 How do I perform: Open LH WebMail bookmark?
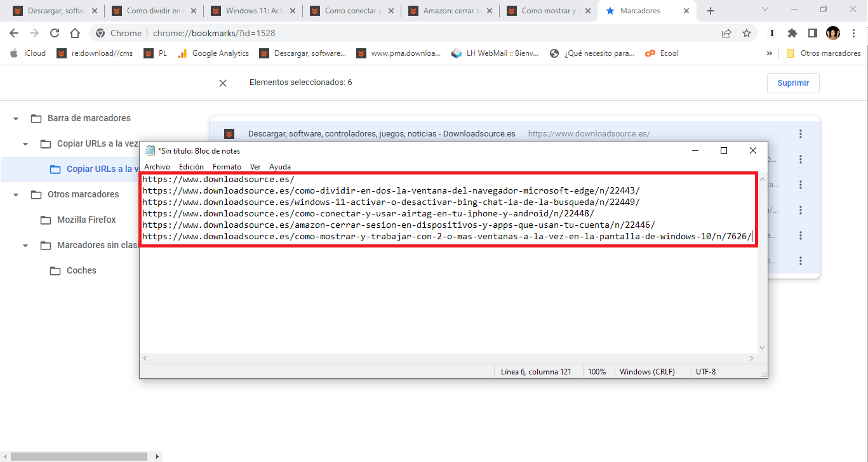[x=495, y=53]
